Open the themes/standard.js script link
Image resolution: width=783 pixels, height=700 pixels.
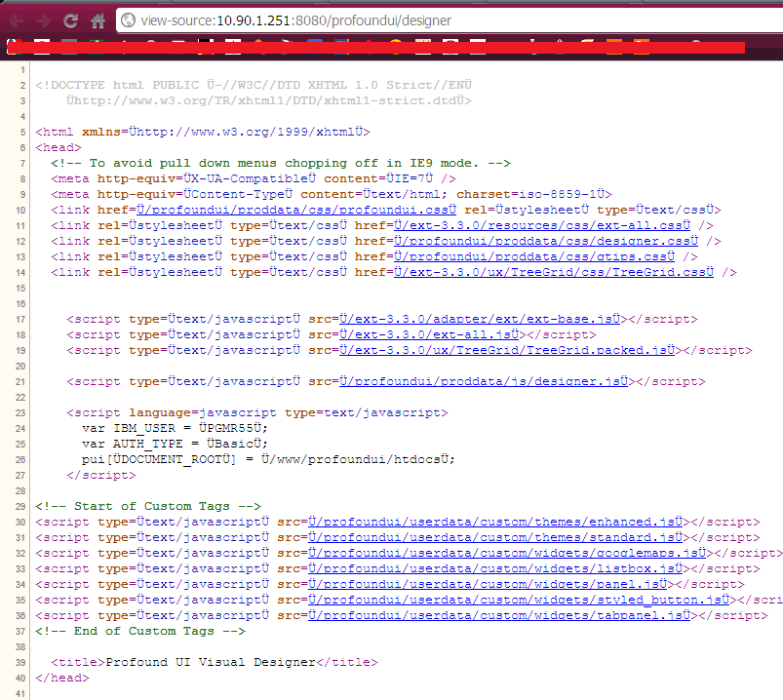point(495,537)
